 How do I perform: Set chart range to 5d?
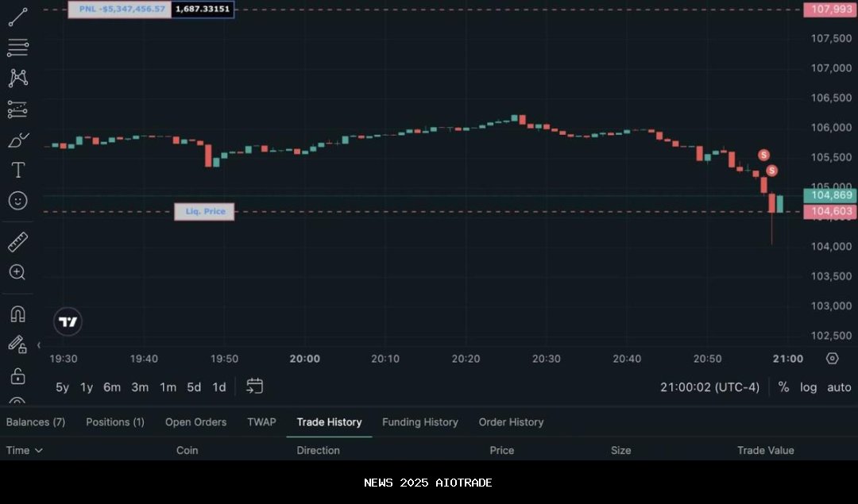194,387
